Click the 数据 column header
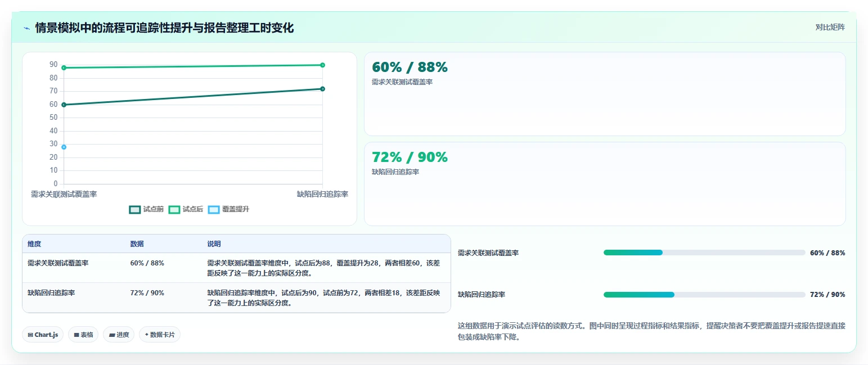 pos(137,244)
